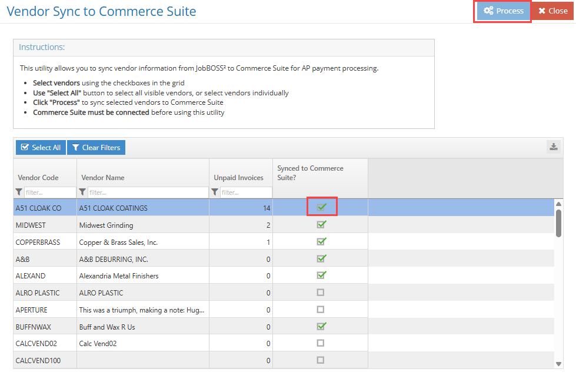Close the Vendor Sync dialog
576x392 pixels.
coord(552,11)
